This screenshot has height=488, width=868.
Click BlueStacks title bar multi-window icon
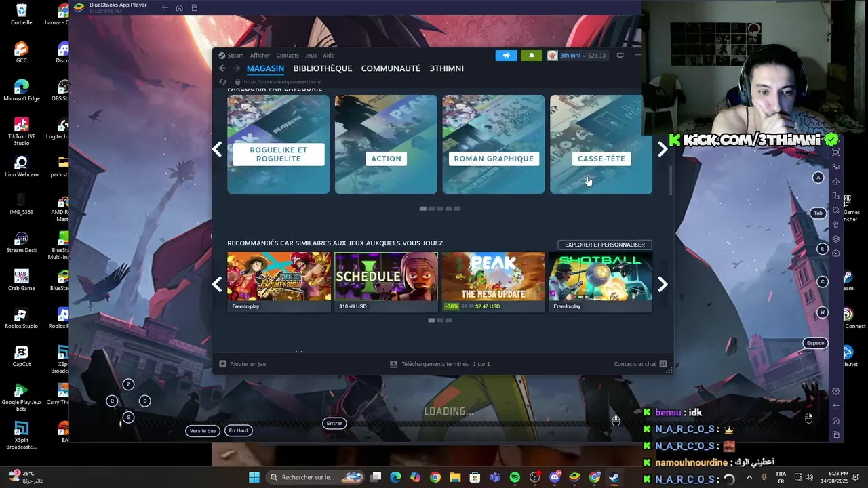click(194, 7)
